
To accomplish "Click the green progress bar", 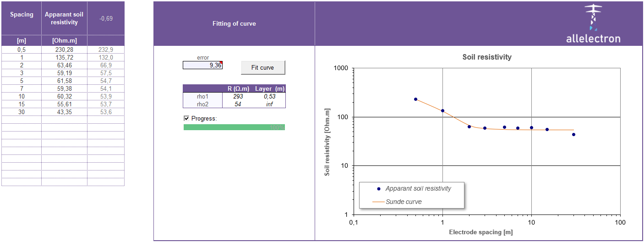I will pos(234,127).
